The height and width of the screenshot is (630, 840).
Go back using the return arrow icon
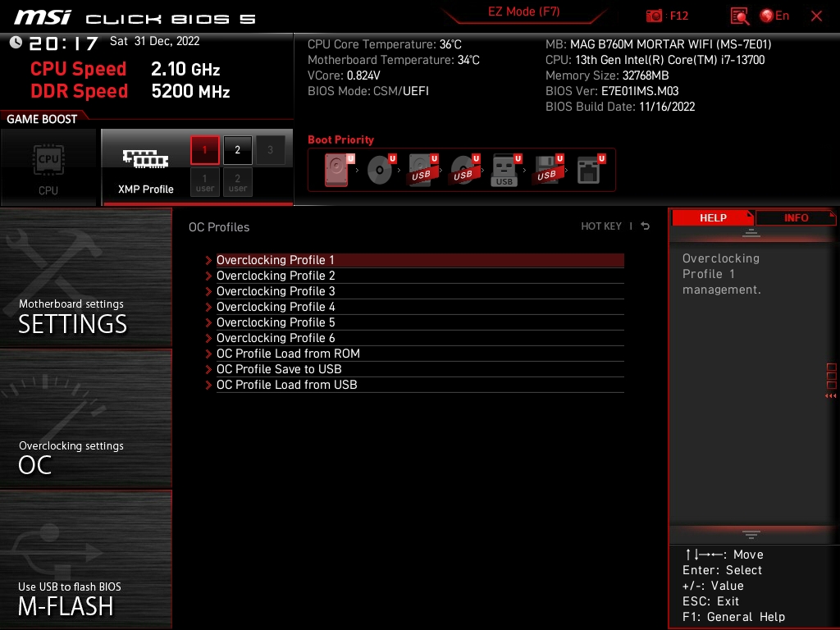click(646, 226)
